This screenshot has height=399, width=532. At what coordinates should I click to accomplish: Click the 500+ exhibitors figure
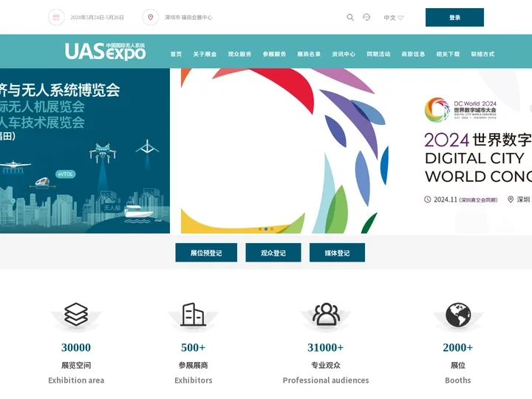(x=193, y=347)
